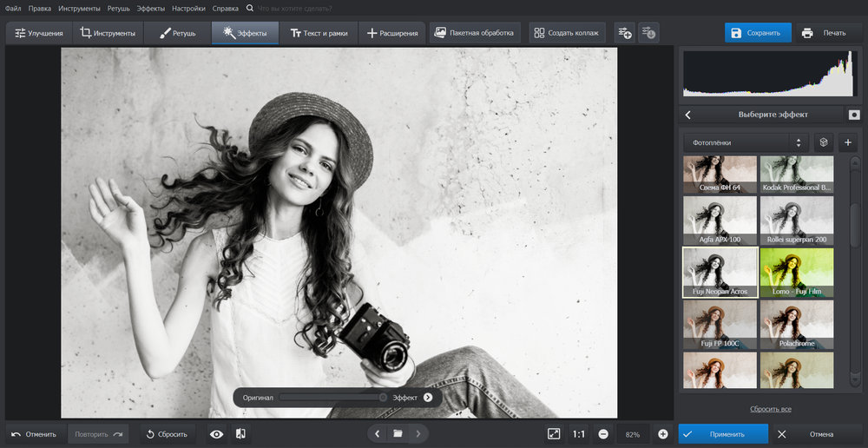The width and height of the screenshot is (868, 448).
Task: Select the Свема ФН 64 effect
Action: 720,175
